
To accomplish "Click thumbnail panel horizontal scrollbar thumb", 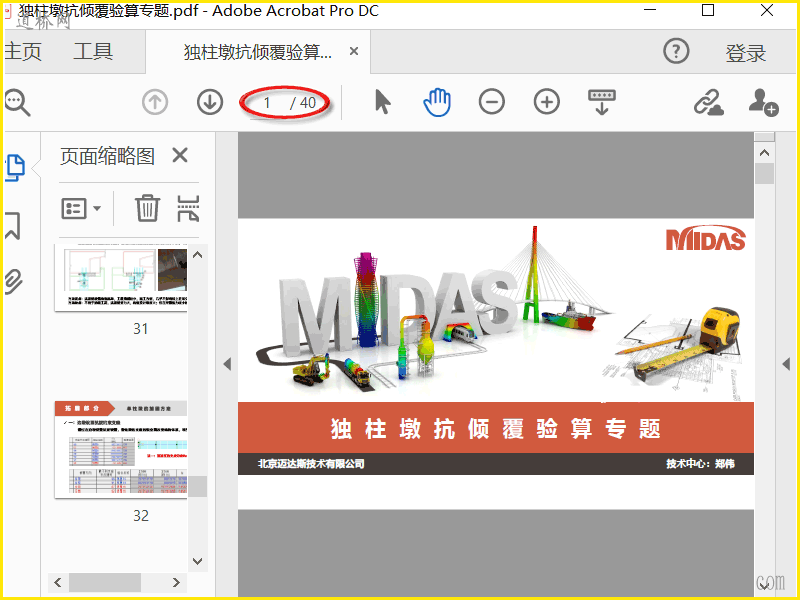I will (x=105, y=582).
